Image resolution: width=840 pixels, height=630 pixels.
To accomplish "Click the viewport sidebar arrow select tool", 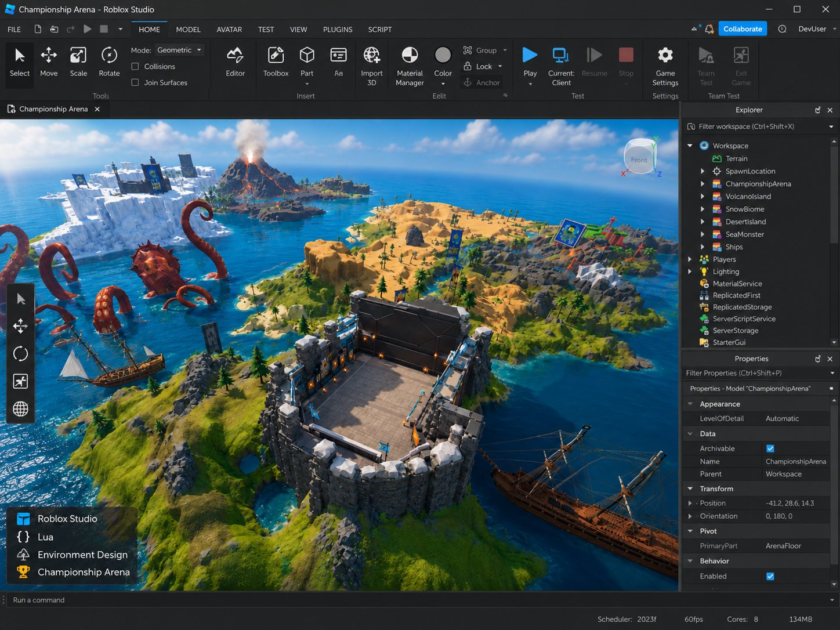I will (21, 299).
